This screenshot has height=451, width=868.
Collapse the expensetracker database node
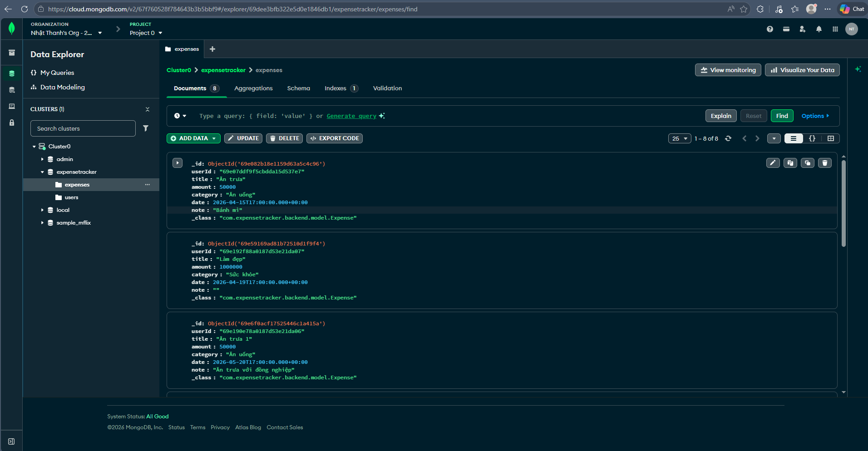(x=42, y=172)
